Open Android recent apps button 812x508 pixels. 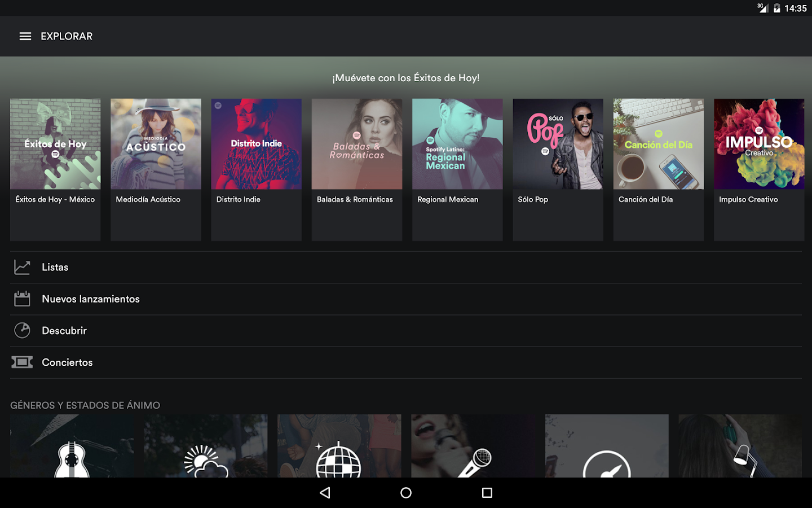(x=487, y=493)
